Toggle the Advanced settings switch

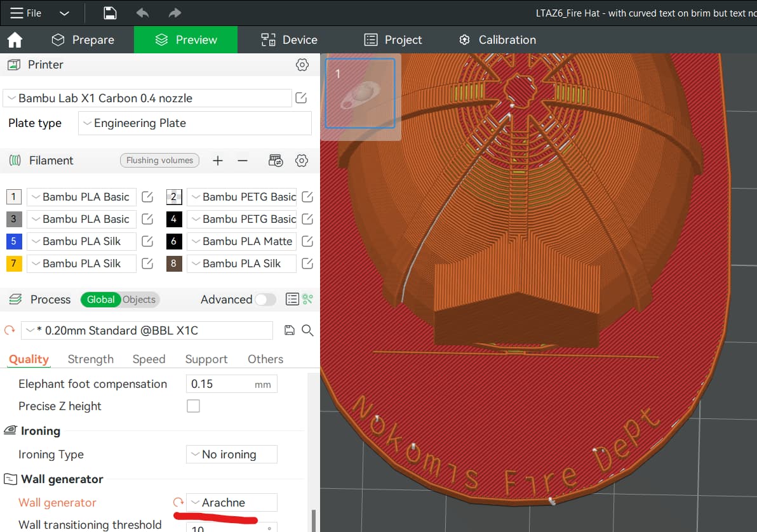pos(265,299)
